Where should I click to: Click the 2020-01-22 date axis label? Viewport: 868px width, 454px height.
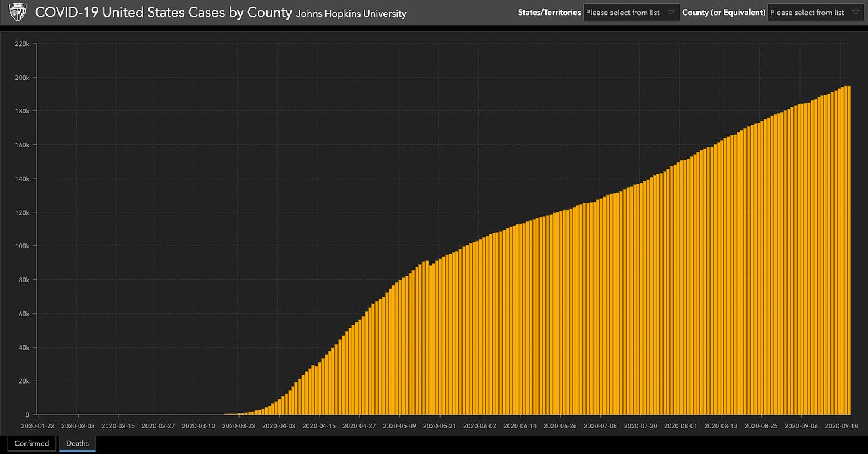(38, 426)
